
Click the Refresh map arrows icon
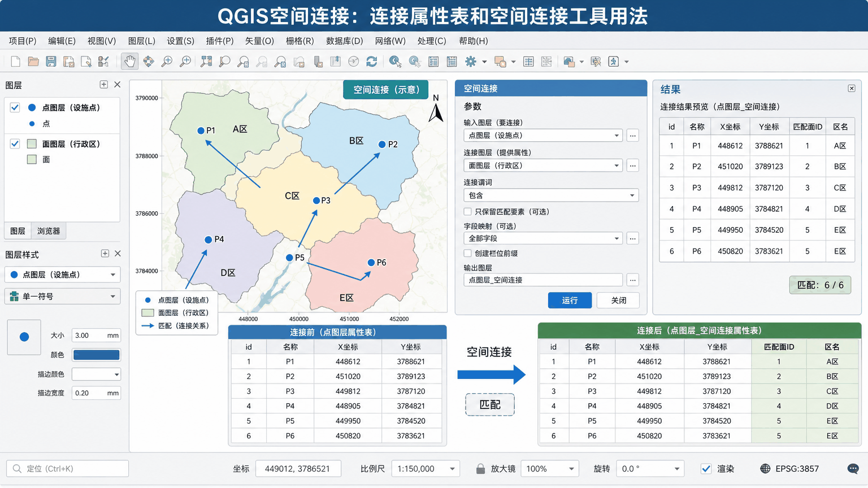pos(372,62)
